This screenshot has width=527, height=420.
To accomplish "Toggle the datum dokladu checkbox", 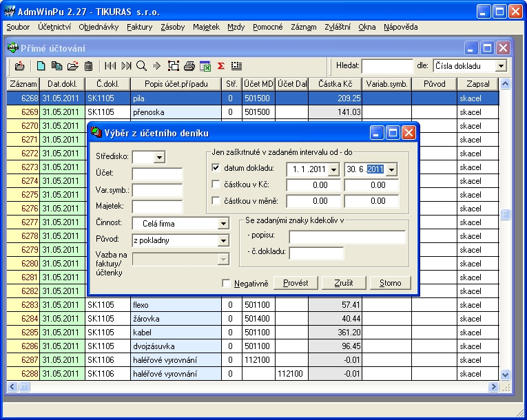I will coord(216,168).
